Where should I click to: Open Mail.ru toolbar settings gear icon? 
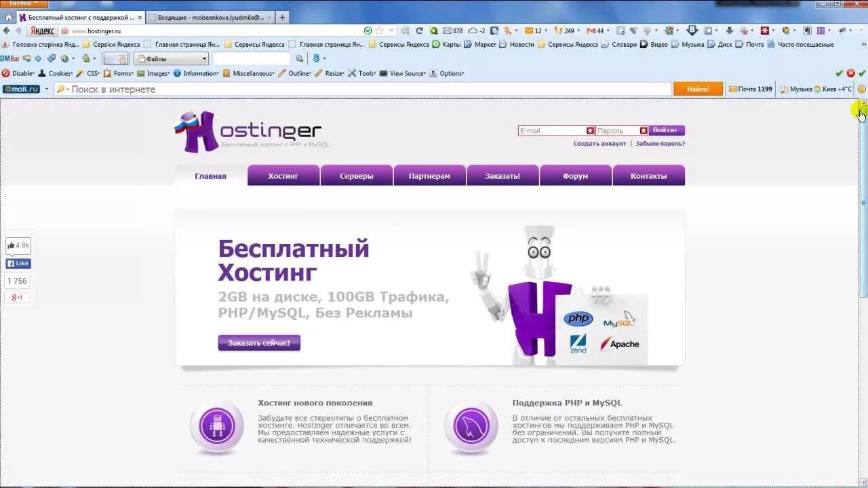(862, 89)
